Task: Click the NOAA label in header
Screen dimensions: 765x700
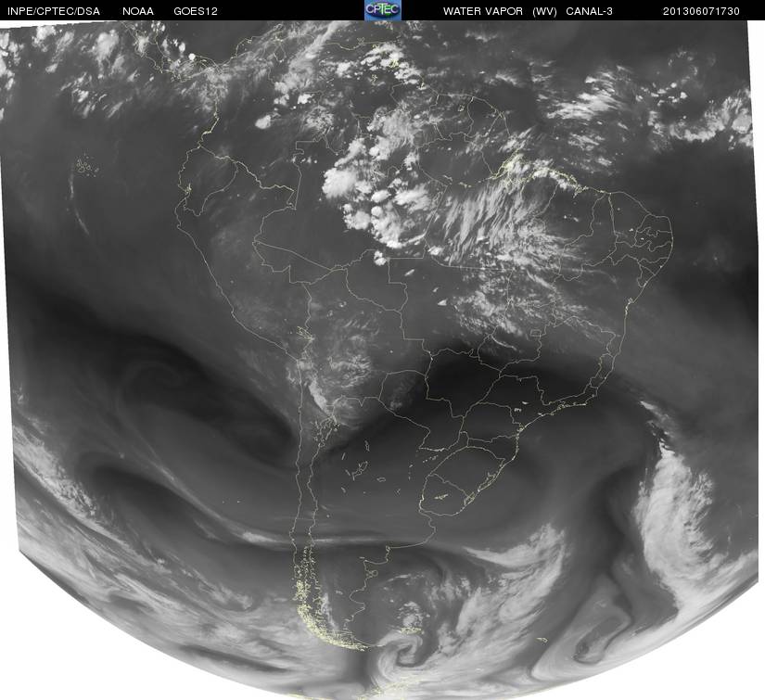Action: click(138, 11)
